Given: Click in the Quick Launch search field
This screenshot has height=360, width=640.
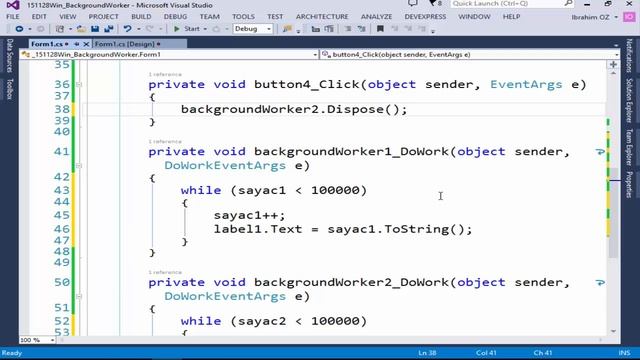Looking at the screenshot, I should pos(507,4).
